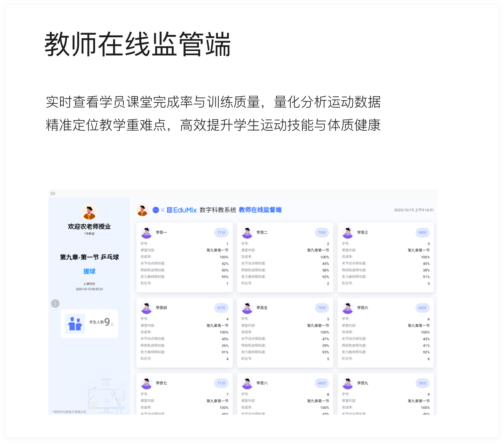This screenshot has height=444, width=504.
Task: Click the 71分 score badge of 学员一
Action: [221, 232]
